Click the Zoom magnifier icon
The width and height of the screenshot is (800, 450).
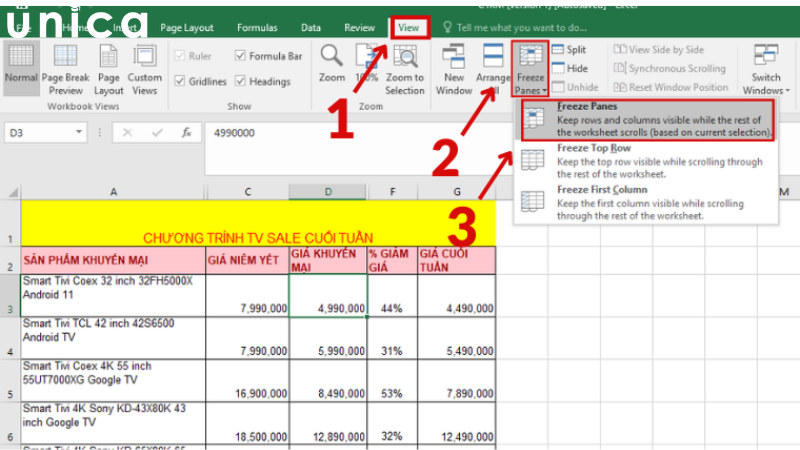pyautogui.click(x=332, y=56)
